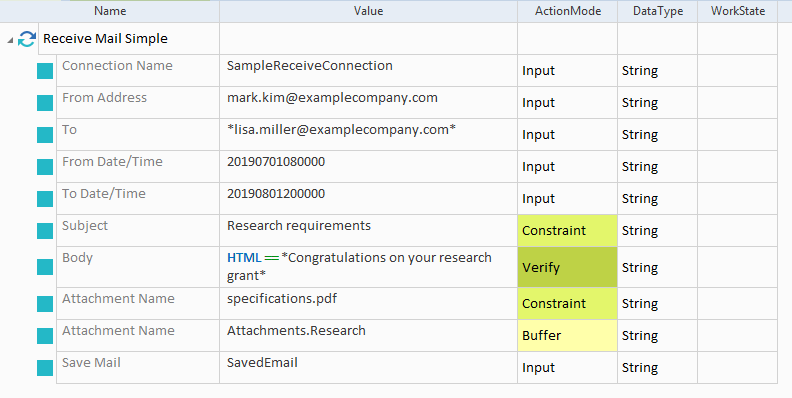792x398 pixels.
Task: Click the teal icon beside Body row
Action: coord(45,267)
